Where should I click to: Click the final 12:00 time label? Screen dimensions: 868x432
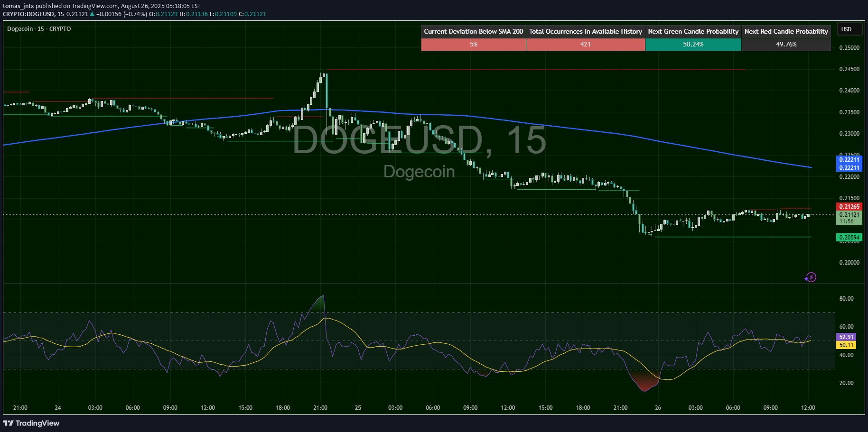808,408
